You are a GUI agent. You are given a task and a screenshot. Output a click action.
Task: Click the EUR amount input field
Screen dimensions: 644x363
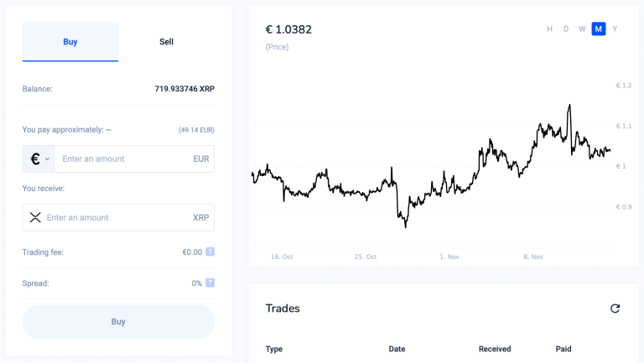tap(122, 158)
